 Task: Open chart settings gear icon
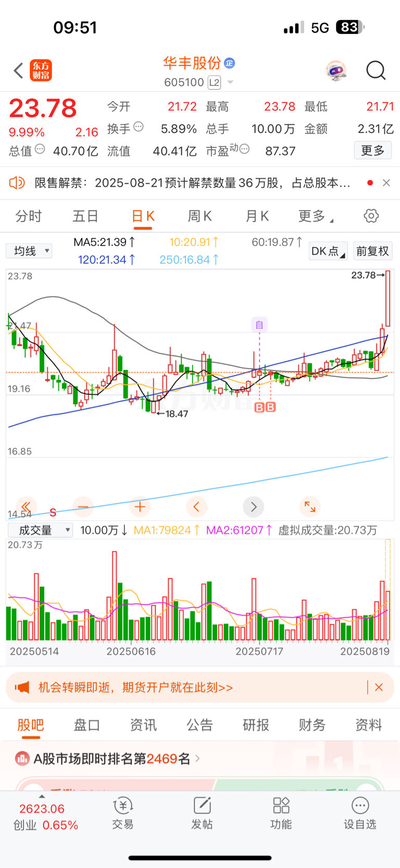pos(371,216)
